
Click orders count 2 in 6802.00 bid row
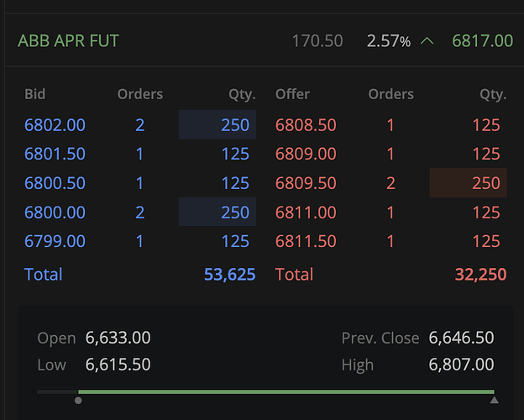(x=140, y=125)
